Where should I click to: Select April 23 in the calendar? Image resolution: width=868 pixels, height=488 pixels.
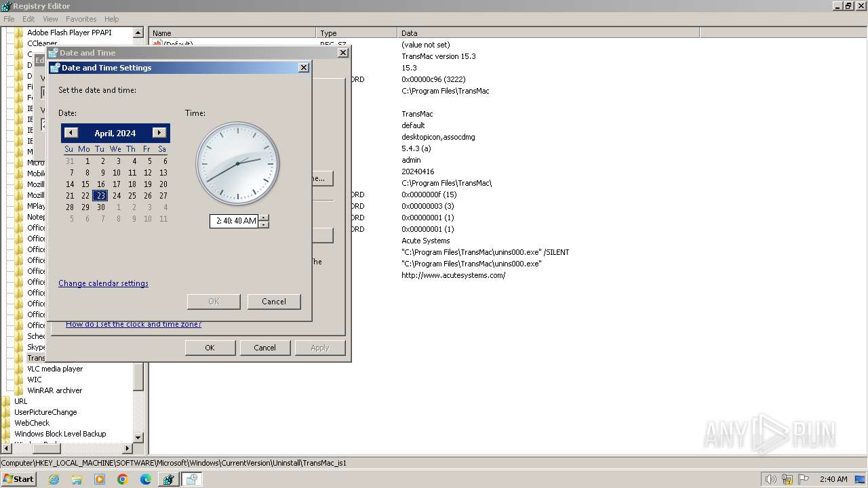pos(100,196)
